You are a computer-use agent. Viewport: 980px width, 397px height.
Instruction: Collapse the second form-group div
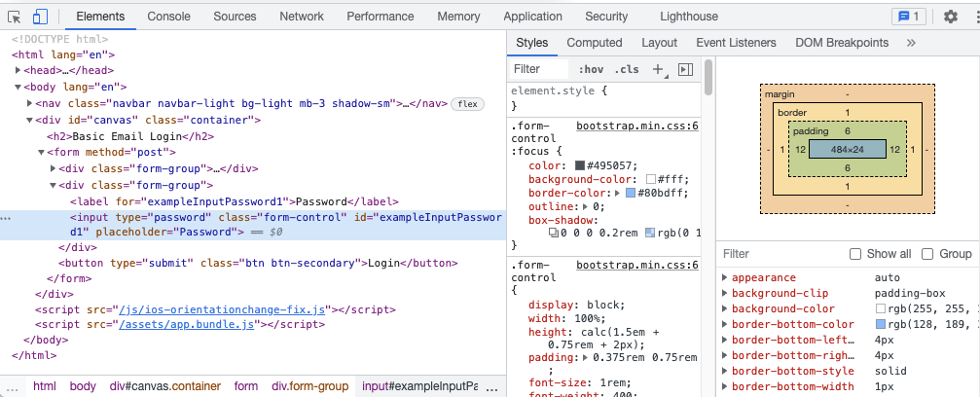(53, 185)
